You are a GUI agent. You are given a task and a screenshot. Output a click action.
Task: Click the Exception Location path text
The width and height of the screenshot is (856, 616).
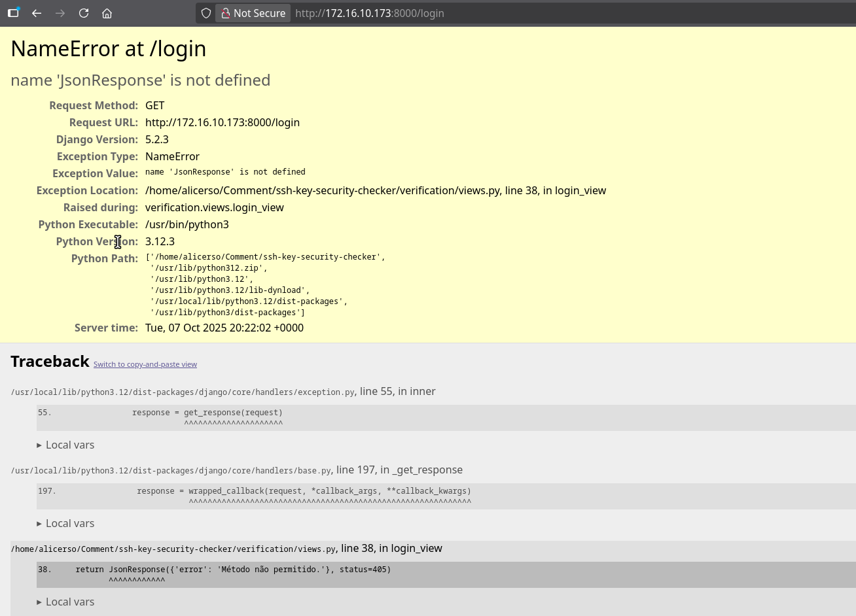(376, 190)
